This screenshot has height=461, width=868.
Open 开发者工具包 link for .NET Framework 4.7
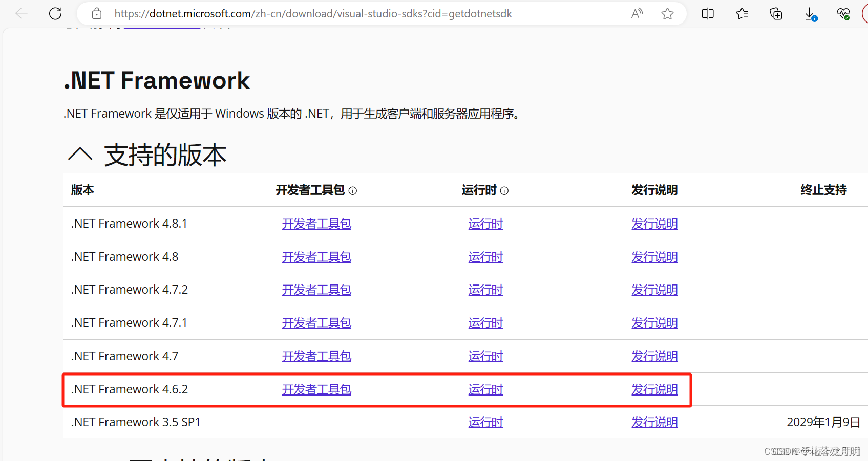coord(316,356)
